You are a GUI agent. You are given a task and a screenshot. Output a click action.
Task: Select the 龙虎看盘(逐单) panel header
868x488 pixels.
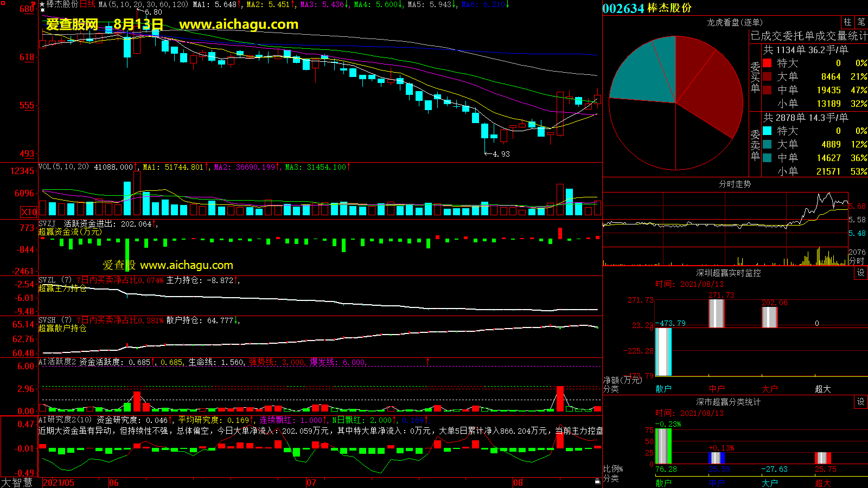click(x=735, y=22)
